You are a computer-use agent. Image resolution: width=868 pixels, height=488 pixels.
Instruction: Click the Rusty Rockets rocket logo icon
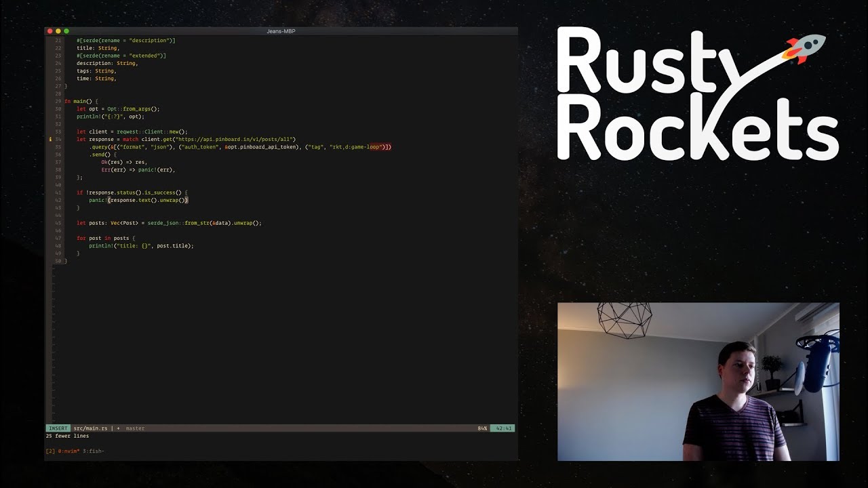805,49
